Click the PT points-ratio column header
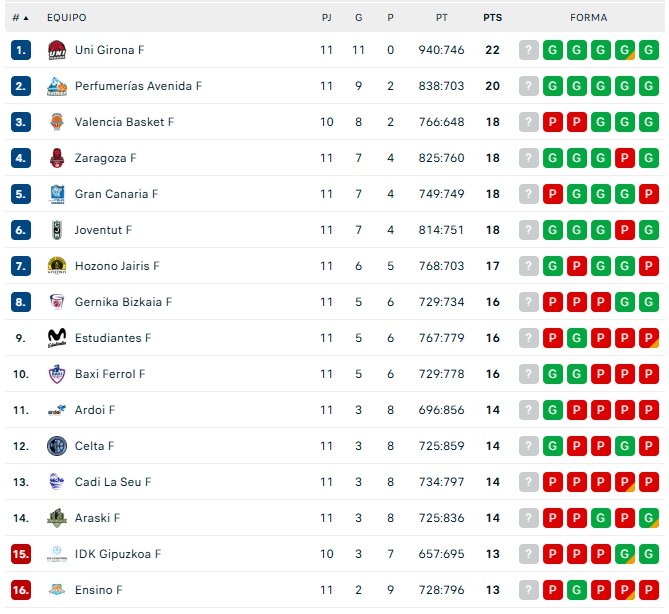This screenshot has height=614, width=669. click(x=442, y=18)
